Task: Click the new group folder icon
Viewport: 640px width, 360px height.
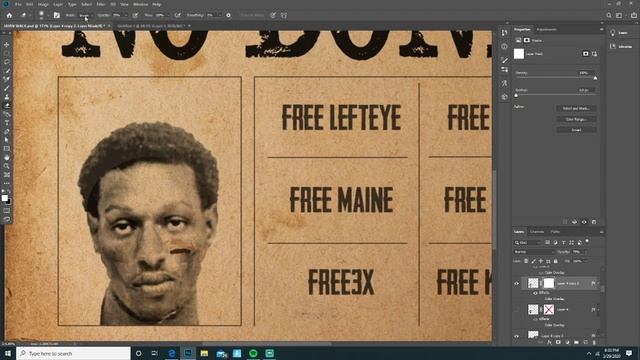Action: [x=576, y=342]
